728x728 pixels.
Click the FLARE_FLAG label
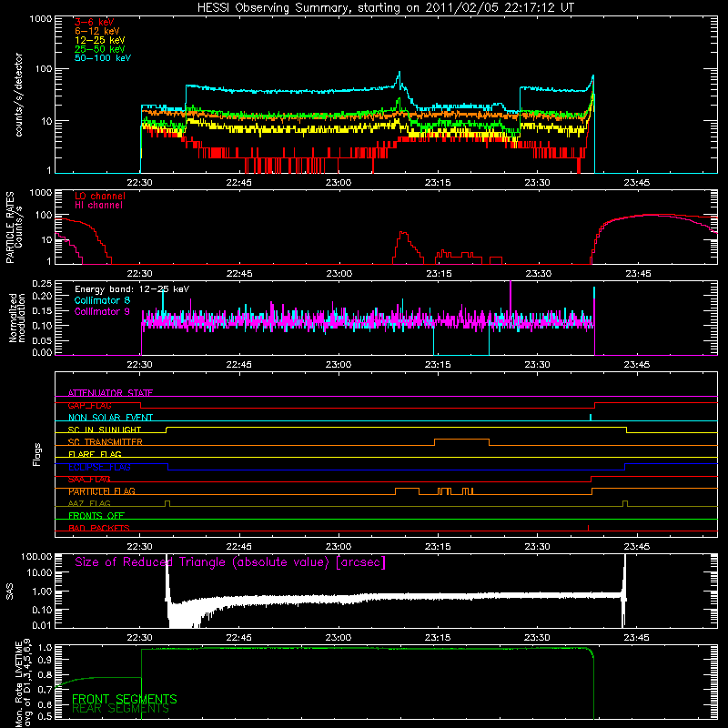95,454
